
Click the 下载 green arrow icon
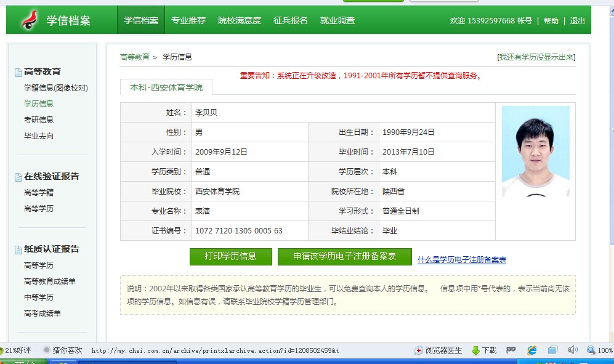(476, 350)
